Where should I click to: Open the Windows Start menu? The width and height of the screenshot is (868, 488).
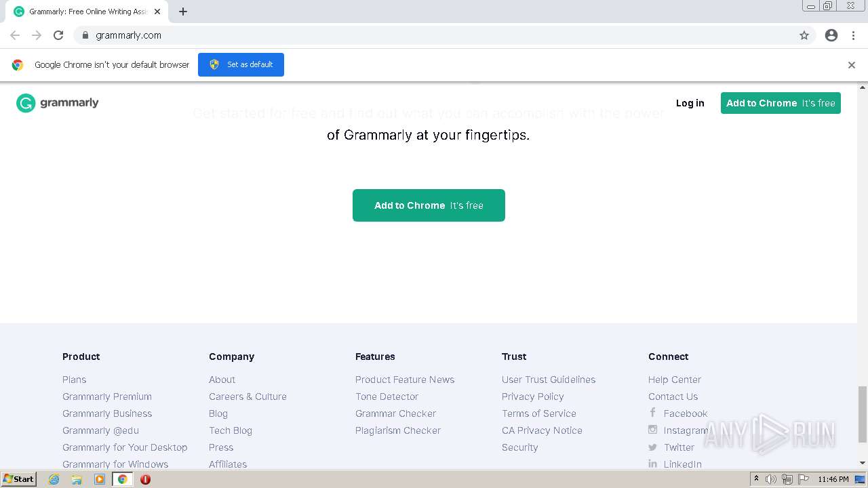click(19, 479)
